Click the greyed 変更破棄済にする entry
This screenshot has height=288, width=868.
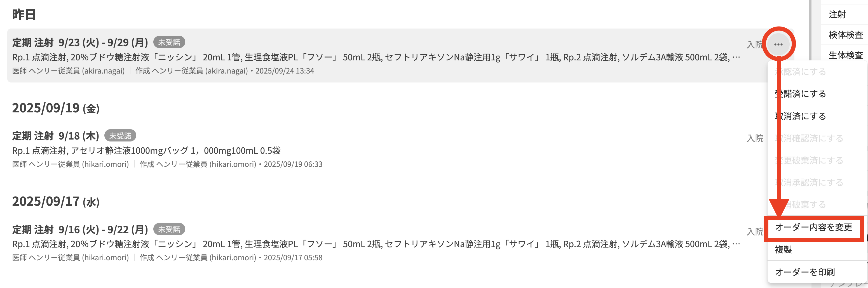tap(812, 160)
